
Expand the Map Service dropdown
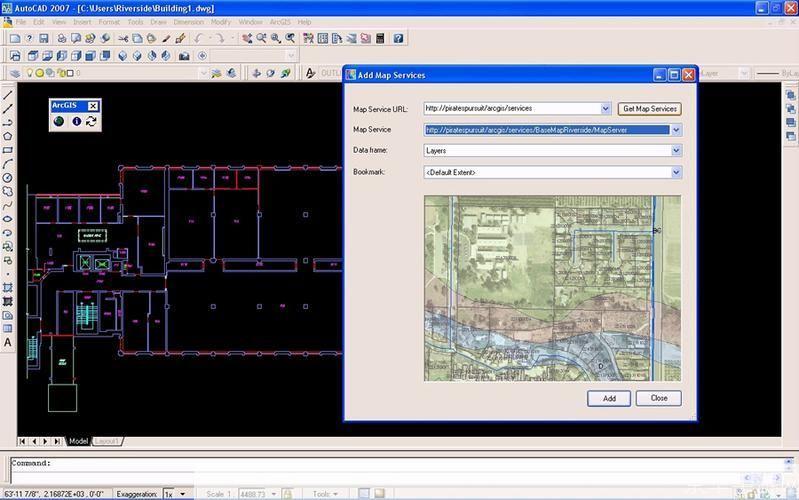[676, 130]
